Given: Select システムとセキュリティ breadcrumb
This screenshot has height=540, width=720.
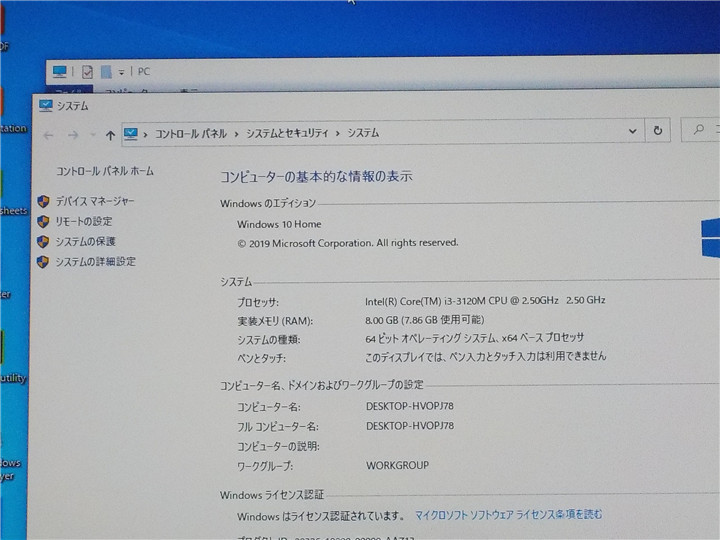Looking at the screenshot, I should click(287, 133).
